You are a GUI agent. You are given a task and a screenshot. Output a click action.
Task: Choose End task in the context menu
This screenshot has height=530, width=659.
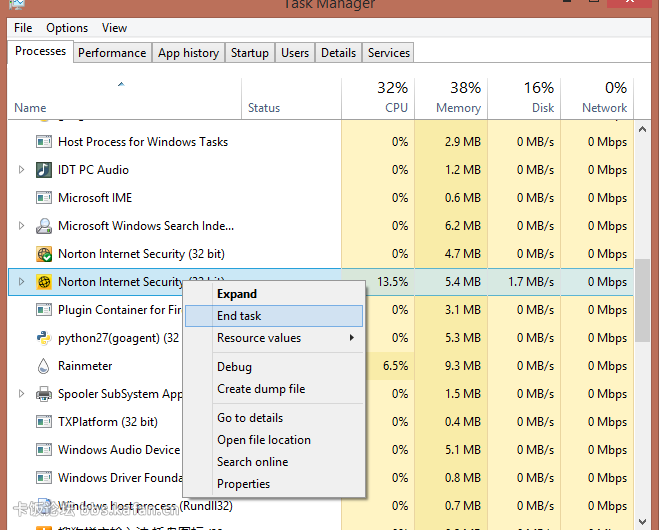click(274, 316)
